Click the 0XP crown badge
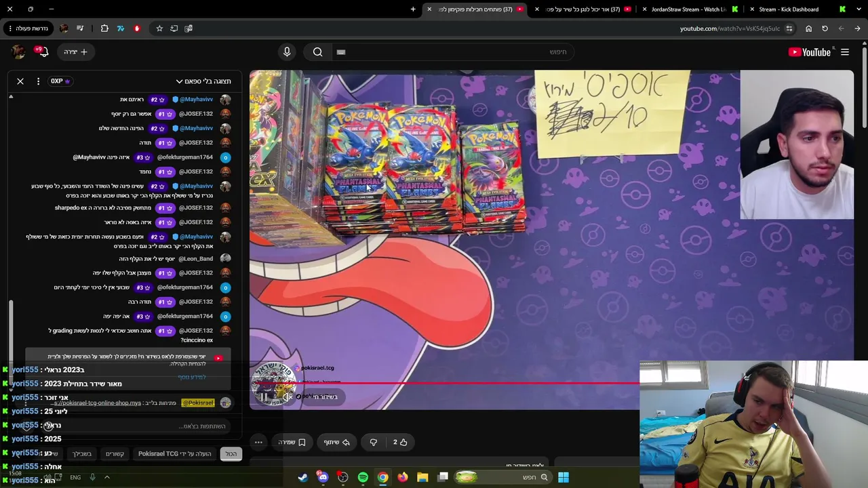 pyautogui.click(x=60, y=81)
